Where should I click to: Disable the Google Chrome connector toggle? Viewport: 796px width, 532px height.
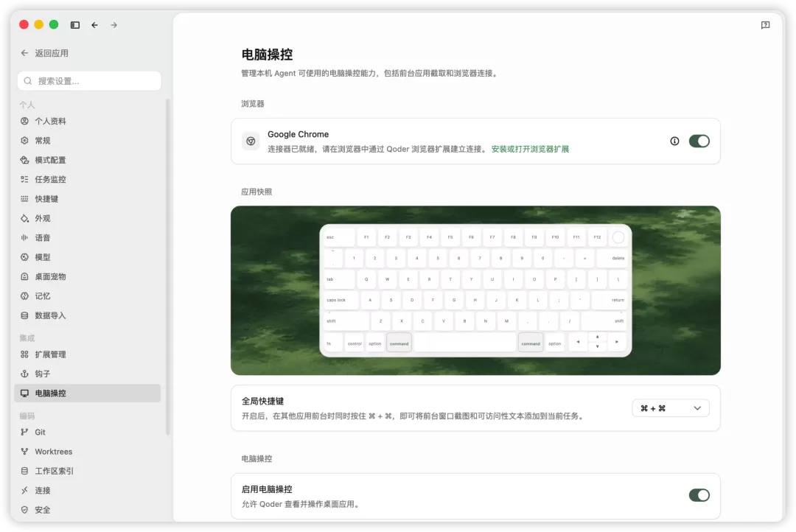click(699, 141)
